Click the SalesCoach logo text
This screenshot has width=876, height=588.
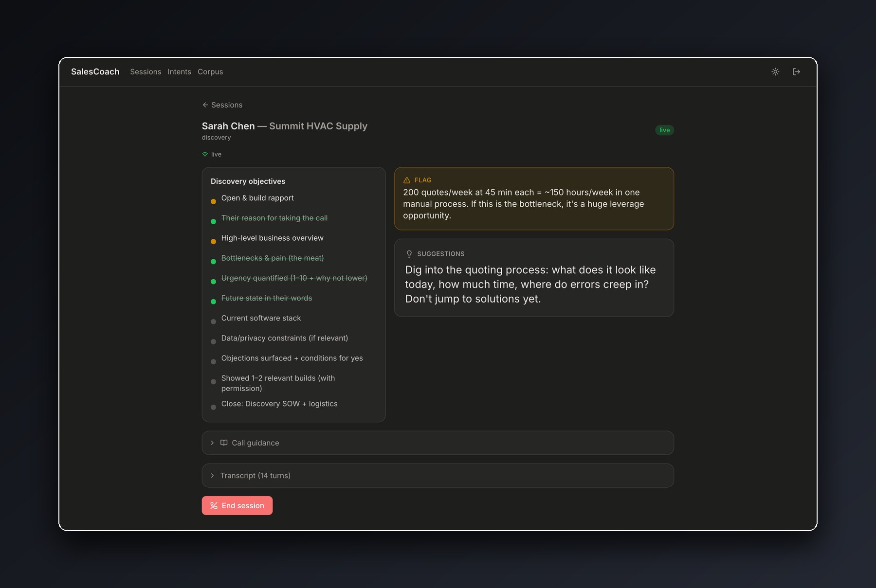point(95,71)
